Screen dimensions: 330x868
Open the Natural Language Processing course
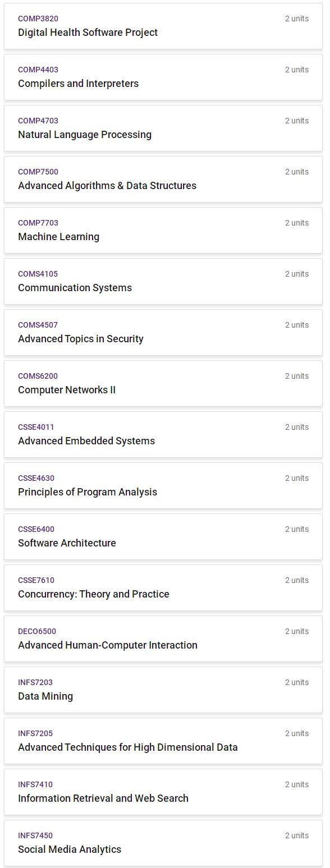coord(163,128)
